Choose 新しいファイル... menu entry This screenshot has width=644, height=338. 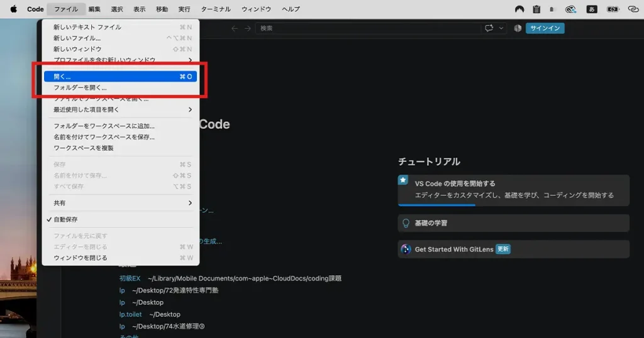[121, 38]
